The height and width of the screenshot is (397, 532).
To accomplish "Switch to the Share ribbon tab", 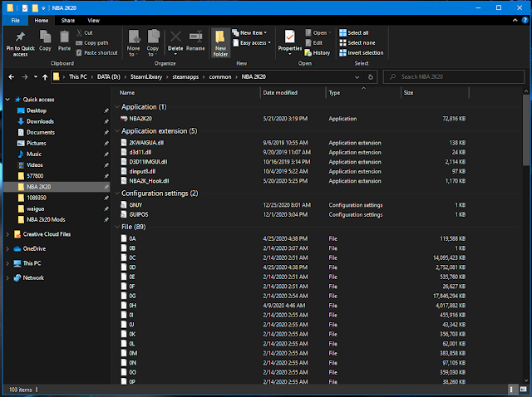I will point(68,20).
